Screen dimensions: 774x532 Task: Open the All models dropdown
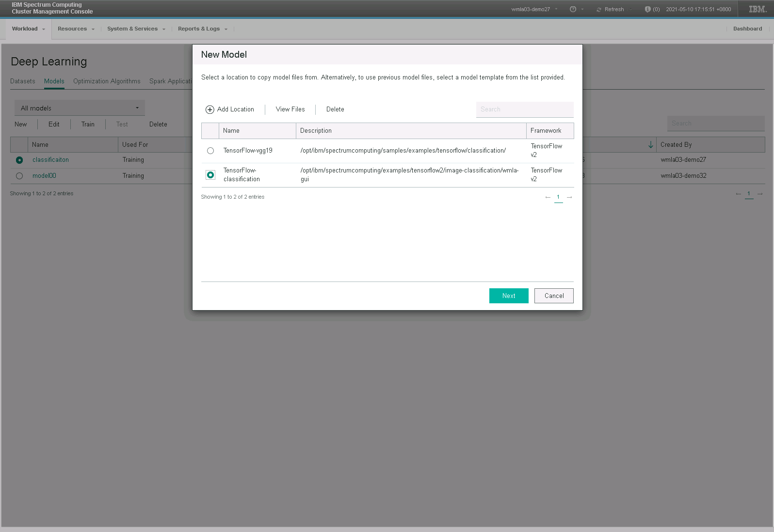[x=80, y=108]
